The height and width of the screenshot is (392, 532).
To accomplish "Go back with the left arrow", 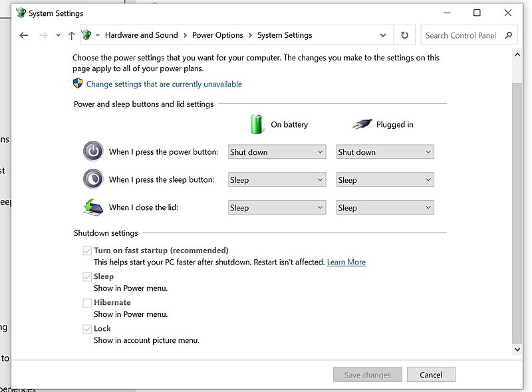I will tap(24, 35).
